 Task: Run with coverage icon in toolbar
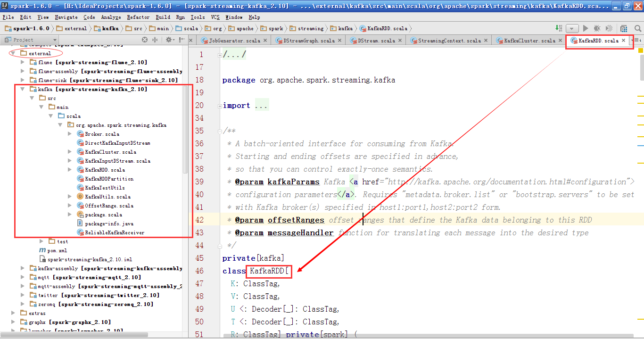click(609, 28)
